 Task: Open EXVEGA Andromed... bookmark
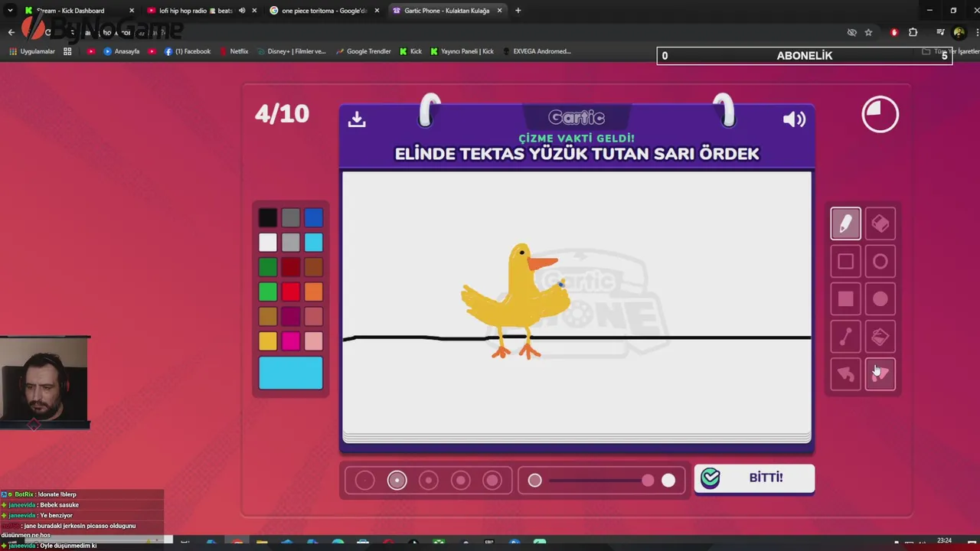(537, 51)
